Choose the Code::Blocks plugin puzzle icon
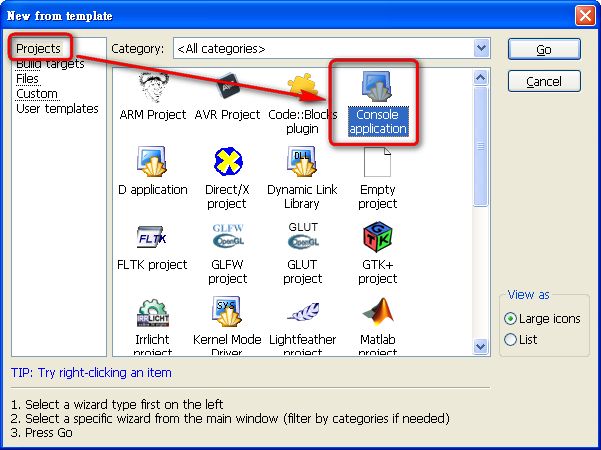 click(x=303, y=86)
